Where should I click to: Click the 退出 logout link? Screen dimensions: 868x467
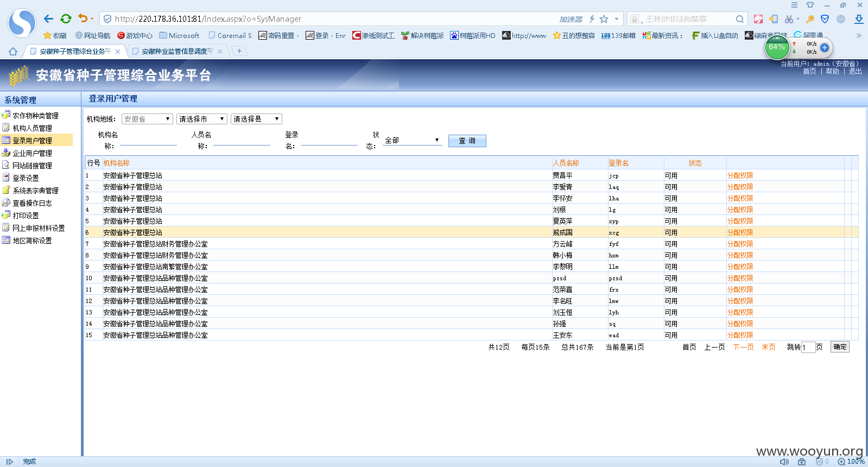(x=855, y=71)
